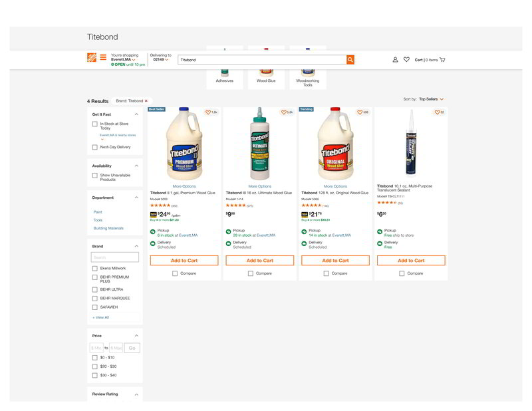Open the favorites heart icon in header

click(x=406, y=60)
